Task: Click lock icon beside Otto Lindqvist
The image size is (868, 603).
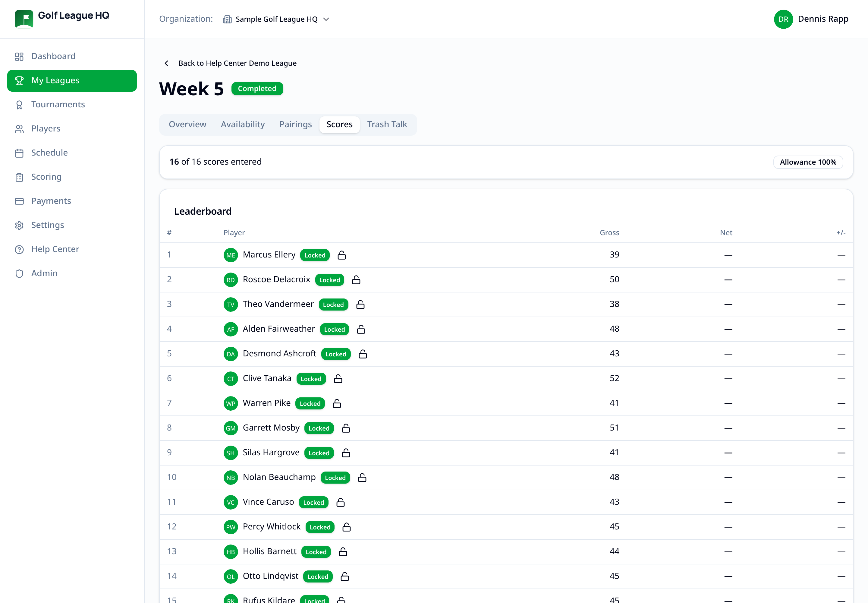Action: (345, 576)
